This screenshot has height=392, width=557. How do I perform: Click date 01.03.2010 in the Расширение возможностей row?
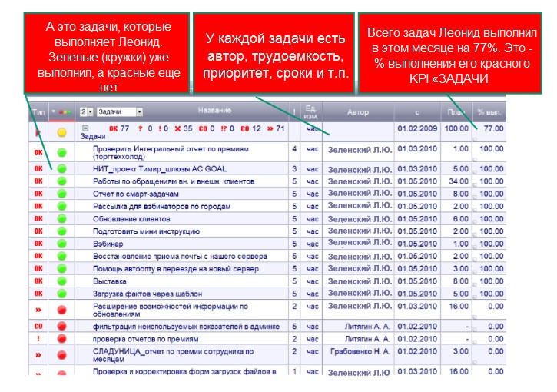tap(417, 307)
